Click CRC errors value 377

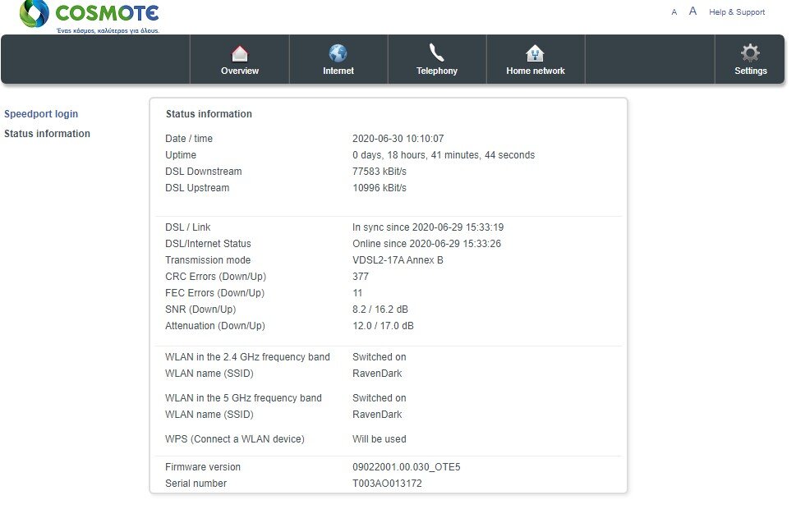click(x=361, y=277)
